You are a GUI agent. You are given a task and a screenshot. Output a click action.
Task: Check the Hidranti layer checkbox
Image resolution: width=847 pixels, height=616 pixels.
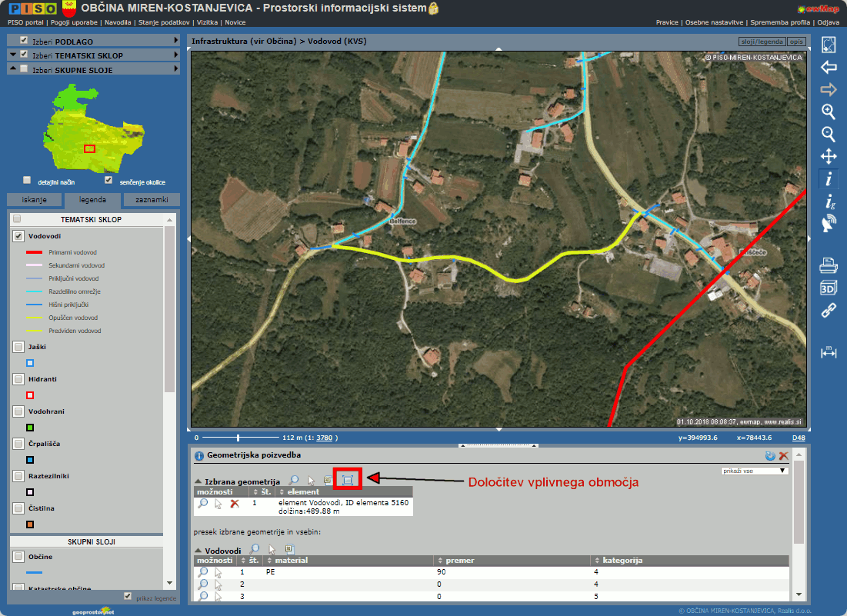coord(18,379)
